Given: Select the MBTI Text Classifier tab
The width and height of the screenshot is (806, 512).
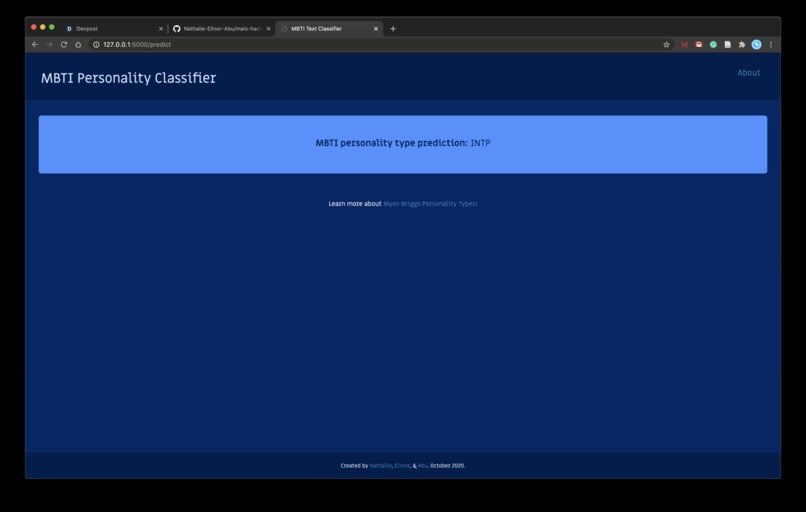Looking at the screenshot, I should point(329,29).
